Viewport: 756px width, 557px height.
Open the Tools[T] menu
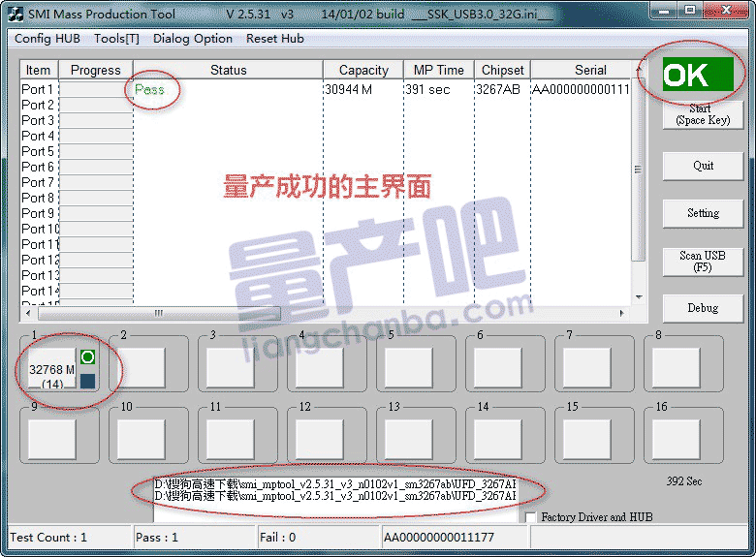tap(116, 39)
